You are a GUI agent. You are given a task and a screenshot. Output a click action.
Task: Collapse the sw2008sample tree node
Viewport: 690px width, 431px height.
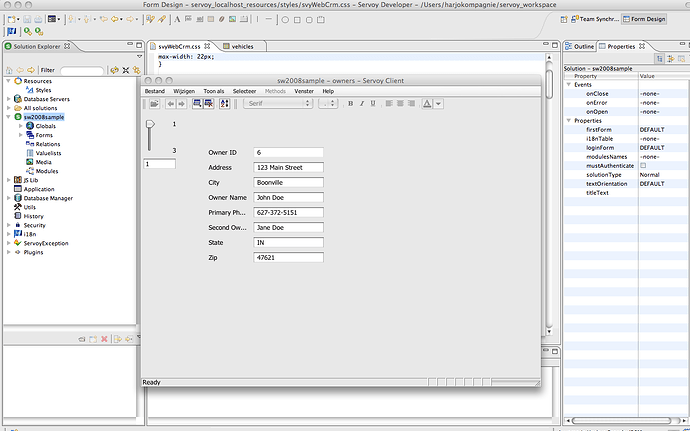[8, 117]
